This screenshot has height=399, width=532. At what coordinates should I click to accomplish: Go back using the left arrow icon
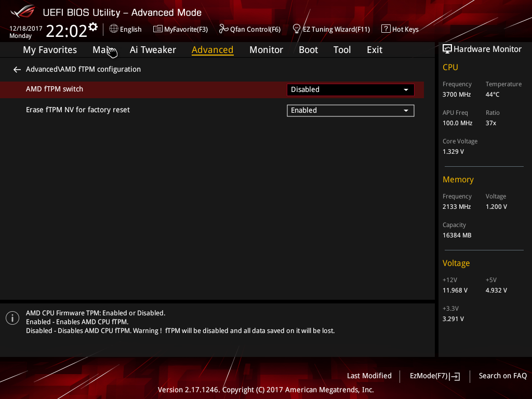pos(17,70)
